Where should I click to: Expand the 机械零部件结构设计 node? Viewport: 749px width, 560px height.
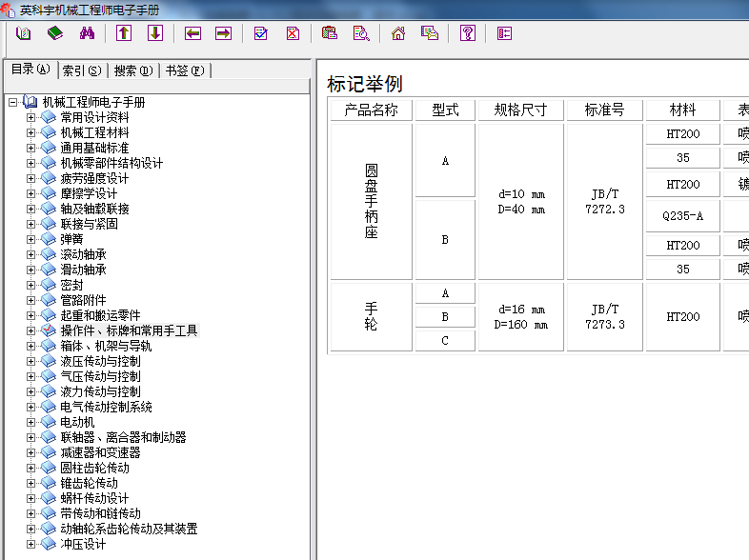point(31,163)
